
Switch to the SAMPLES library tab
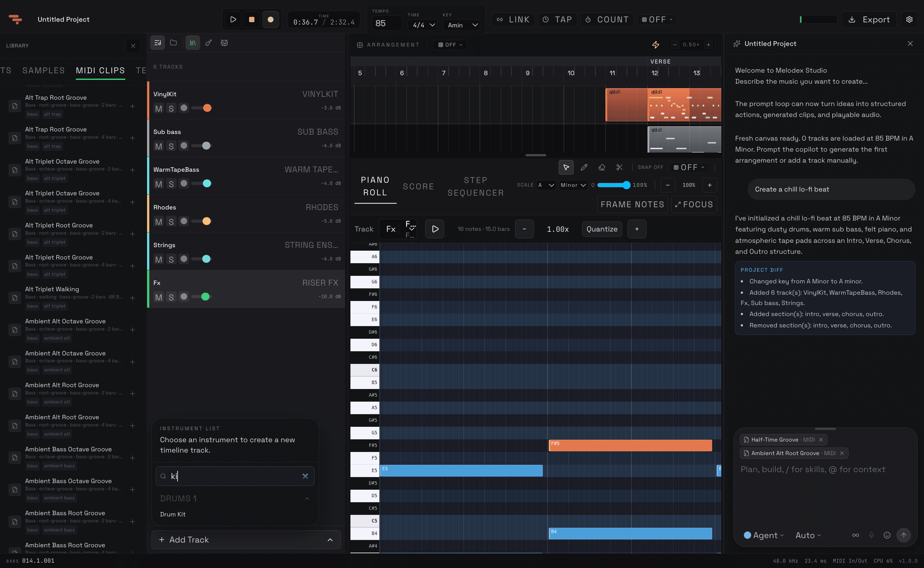[x=44, y=70]
